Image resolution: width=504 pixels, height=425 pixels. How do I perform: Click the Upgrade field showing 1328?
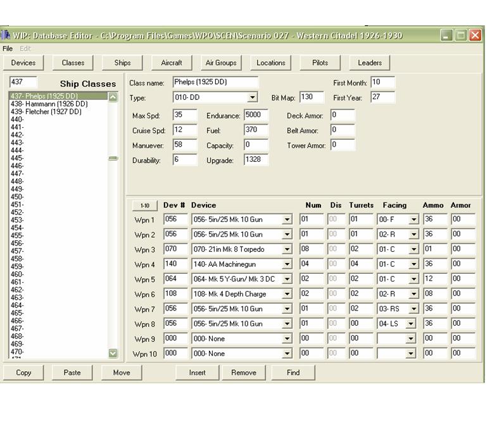point(256,159)
